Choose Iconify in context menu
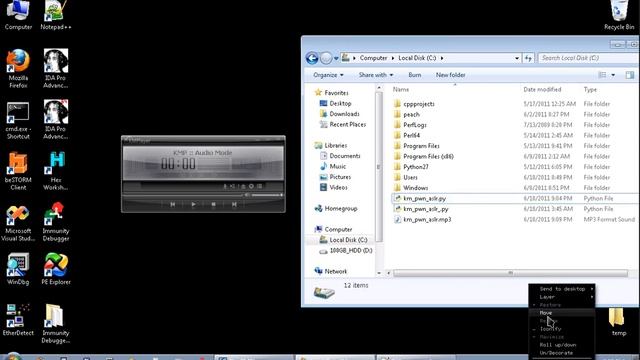 click(x=562, y=329)
